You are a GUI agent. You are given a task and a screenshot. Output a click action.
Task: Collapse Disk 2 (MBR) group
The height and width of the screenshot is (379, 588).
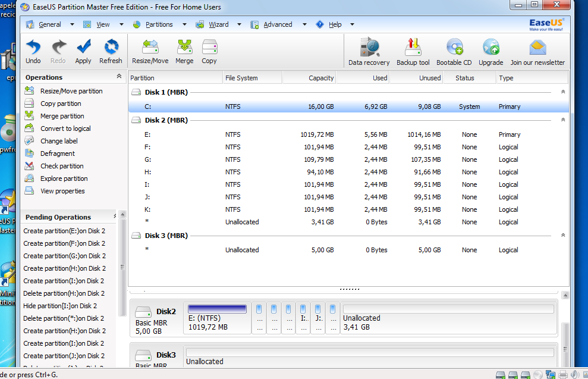pos(563,120)
